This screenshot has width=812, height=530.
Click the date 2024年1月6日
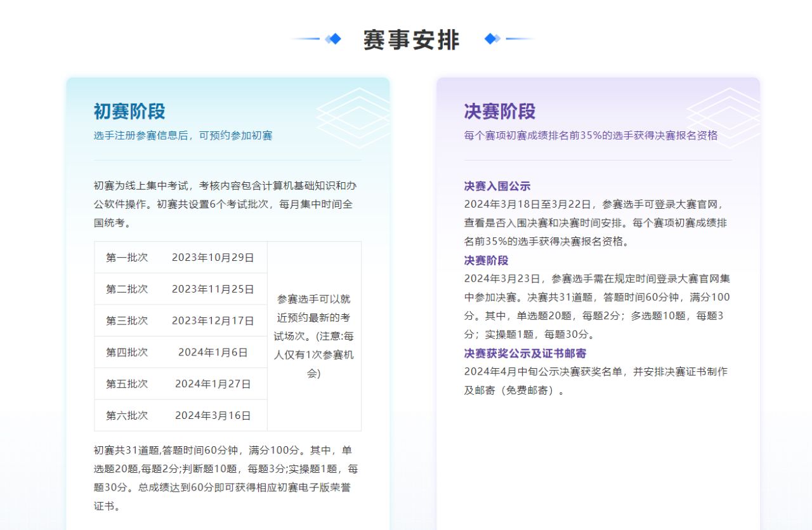tap(213, 352)
